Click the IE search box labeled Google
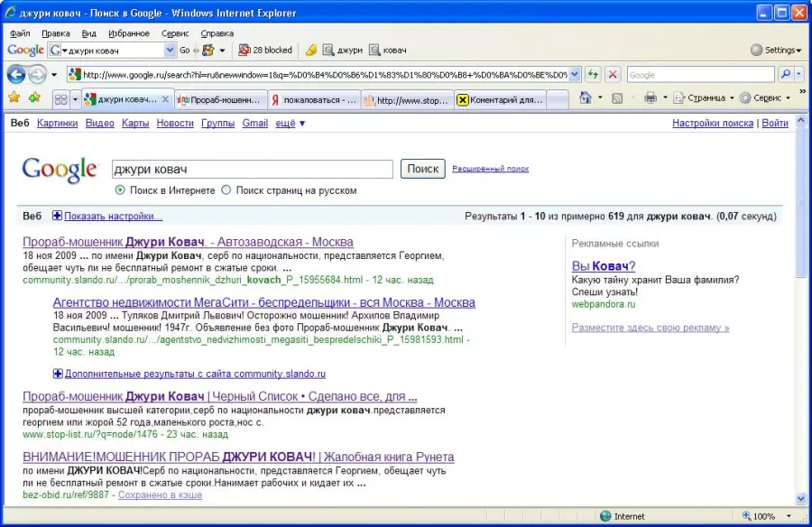Image resolution: width=812 pixels, height=527 pixels. [x=701, y=75]
